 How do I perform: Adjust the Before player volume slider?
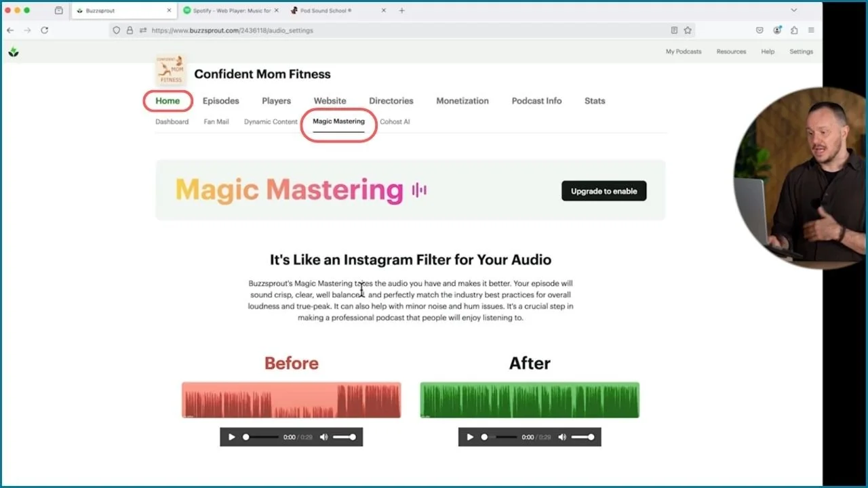pos(344,437)
